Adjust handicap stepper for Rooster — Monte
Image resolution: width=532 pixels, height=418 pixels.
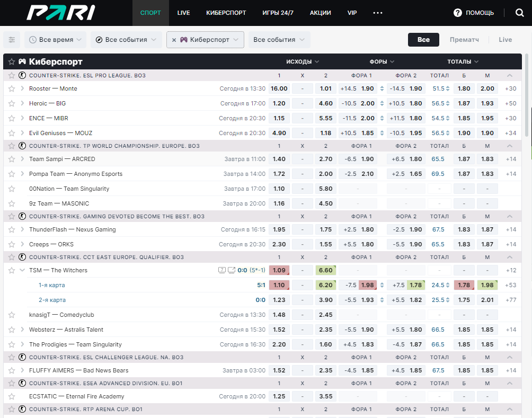(382, 88)
